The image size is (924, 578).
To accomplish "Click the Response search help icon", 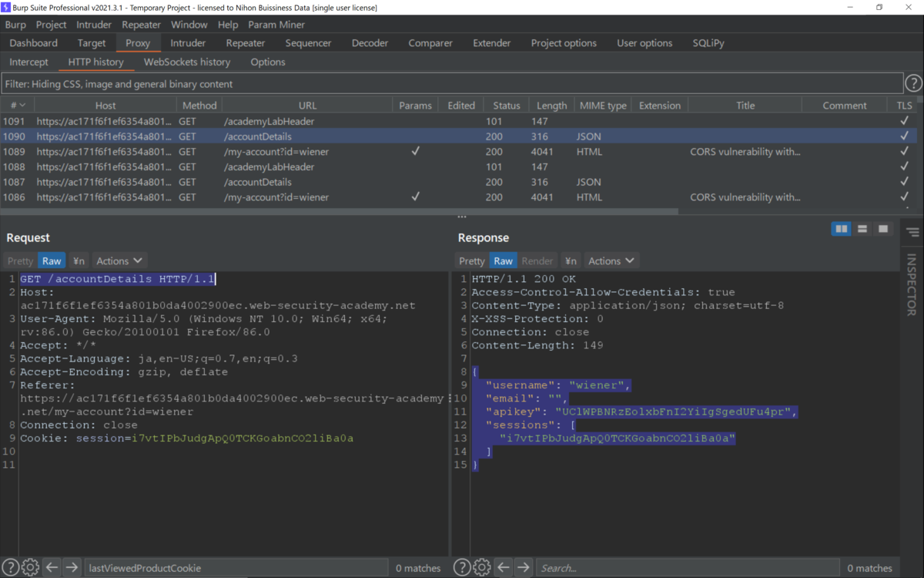I will 461,567.
